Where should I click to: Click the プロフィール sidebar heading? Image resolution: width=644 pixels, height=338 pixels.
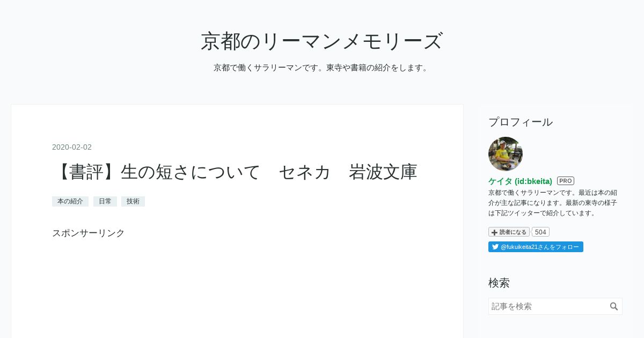pyautogui.click(x=521, y=122)
